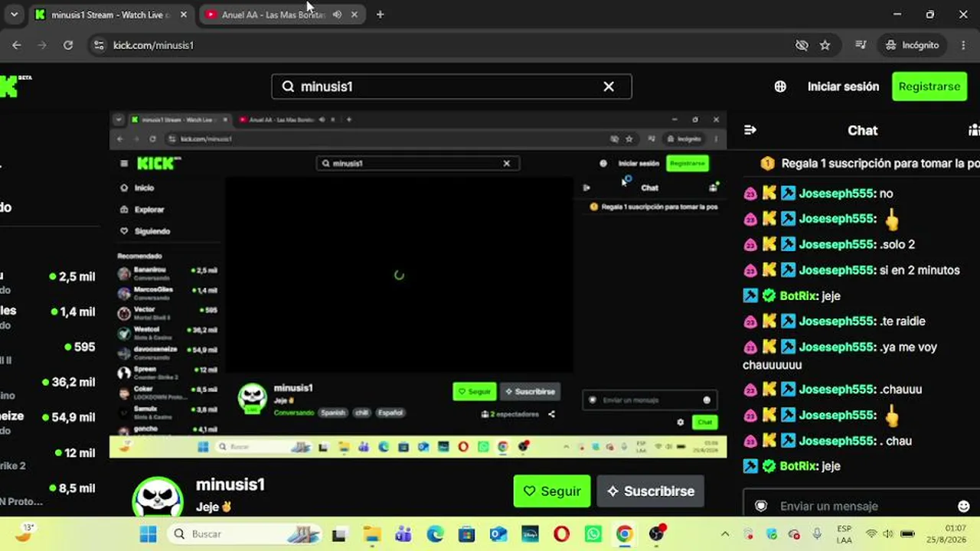Launch Disney+ from the taskbar
Image resolution: width=980 pixels, height=551 pixels.
click(x=530, y=533)
